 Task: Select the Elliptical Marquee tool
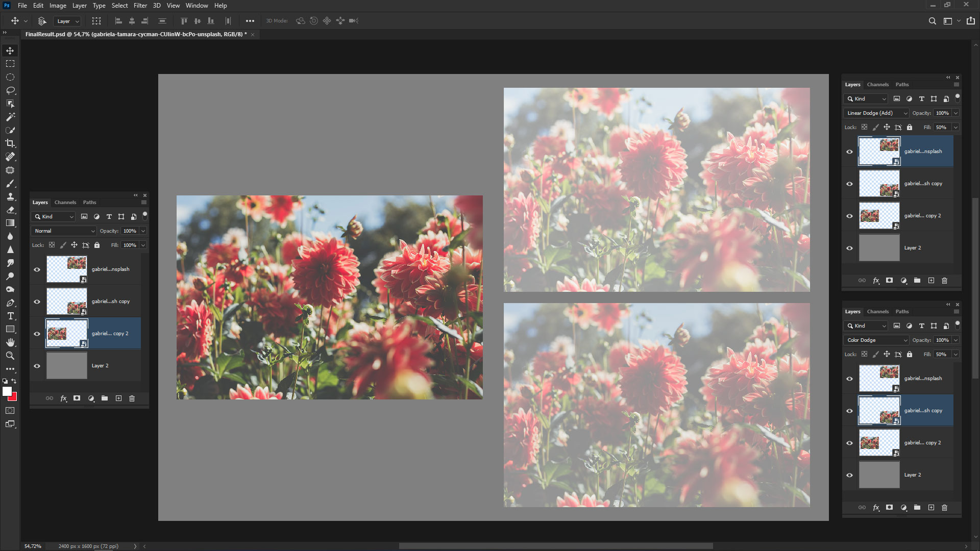click(x=10, y=77)
